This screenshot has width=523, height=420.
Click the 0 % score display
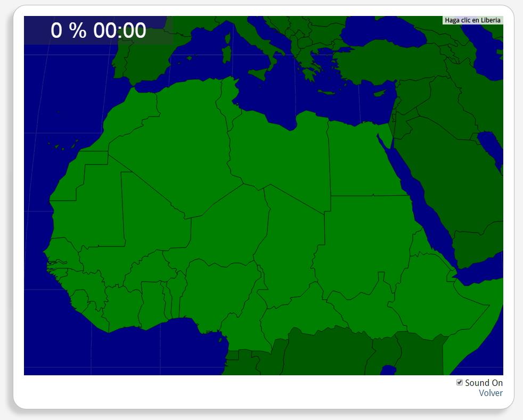click(68, 30)
